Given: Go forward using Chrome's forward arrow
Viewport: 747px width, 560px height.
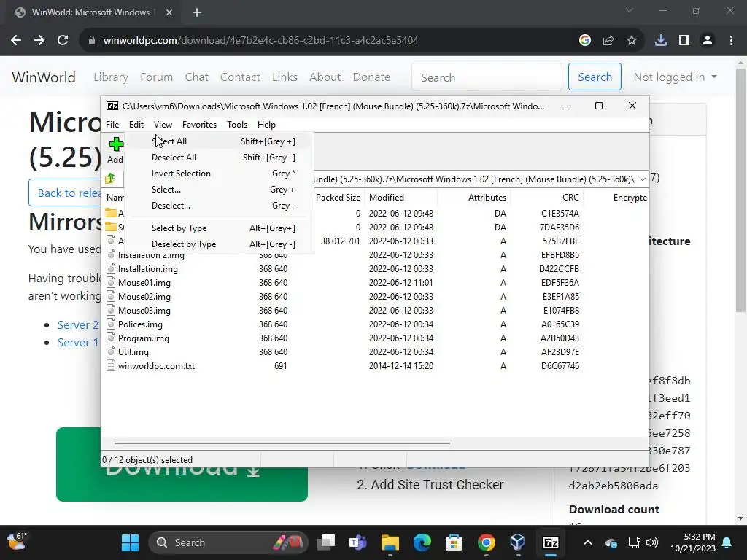Looking at the screenshot, I should tap(39, 41).
